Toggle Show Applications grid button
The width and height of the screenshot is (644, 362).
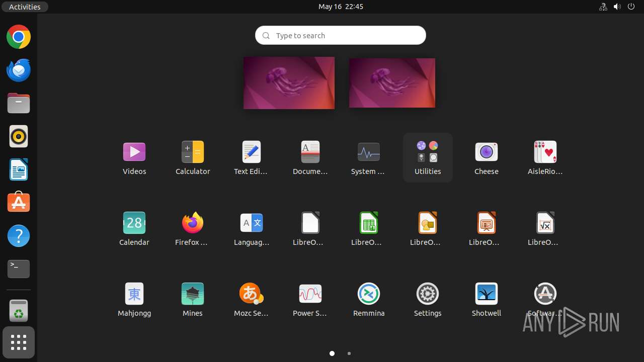pyautogui.click(x=19, y=343)
